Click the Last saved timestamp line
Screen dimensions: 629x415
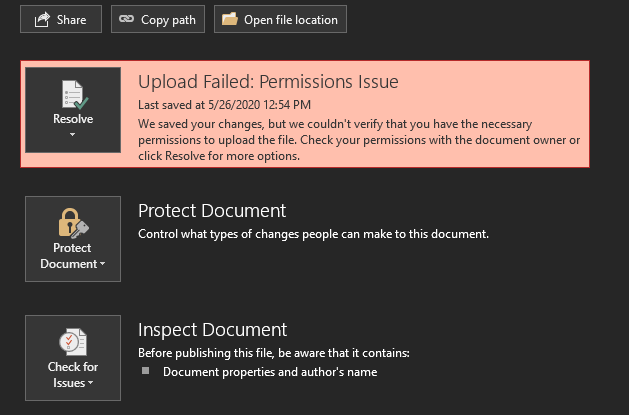224,104
